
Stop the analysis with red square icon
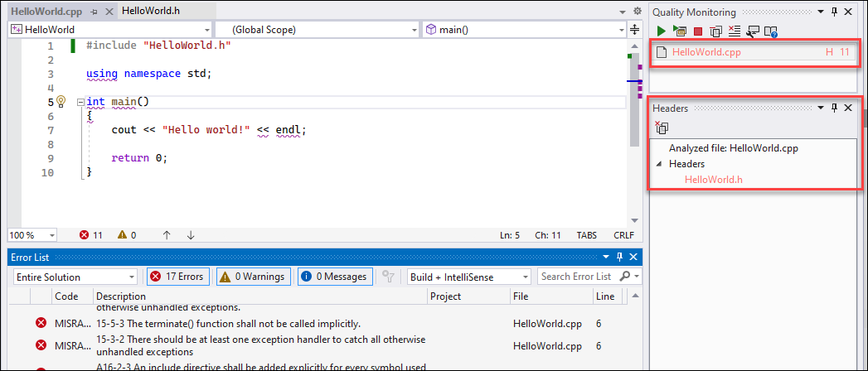pos(698,32)
